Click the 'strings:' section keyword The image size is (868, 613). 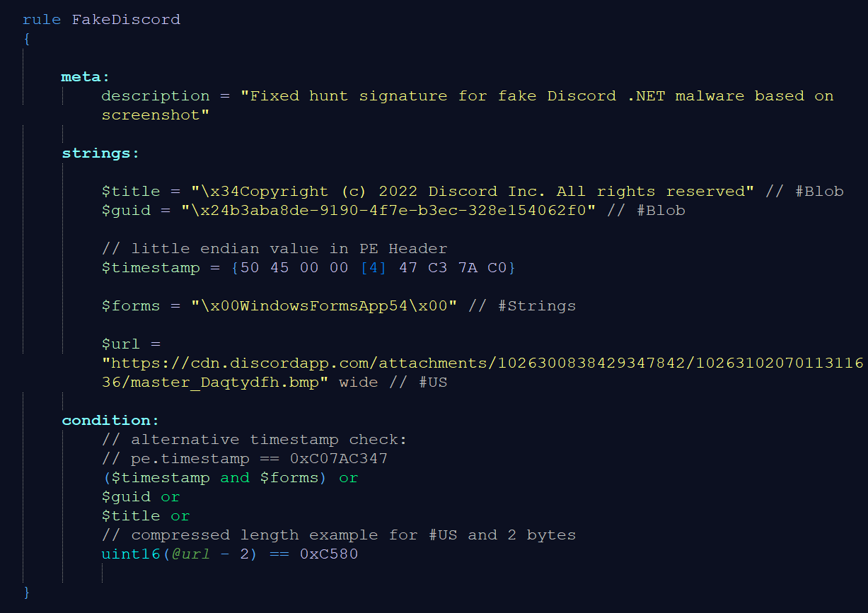[100, 153]
